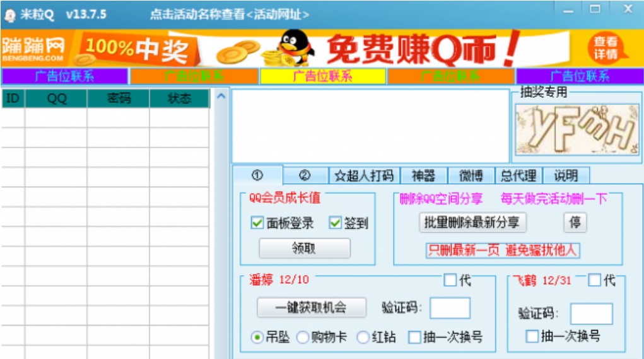
Task: Maximize the 米粒Q window
Action: coord(595,9)
